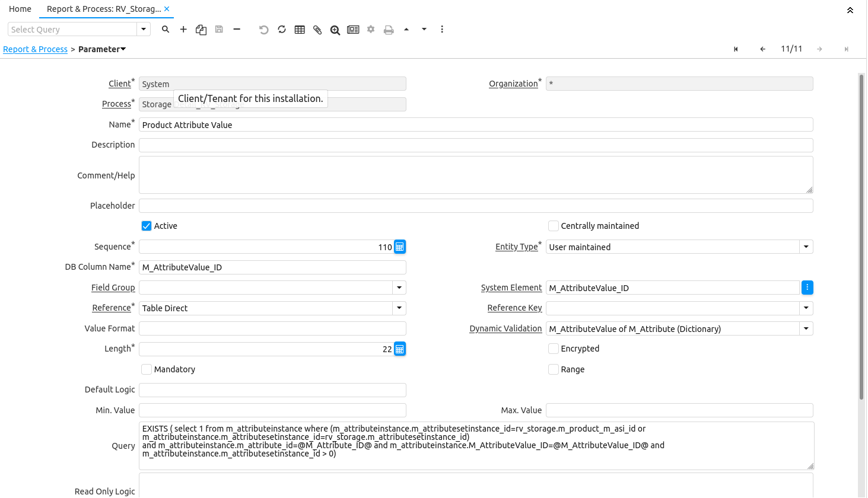The height and width of the screenshot is (498, 868).
Task: Go to the last record with end-navigation arrow
Action: (846, 49)
